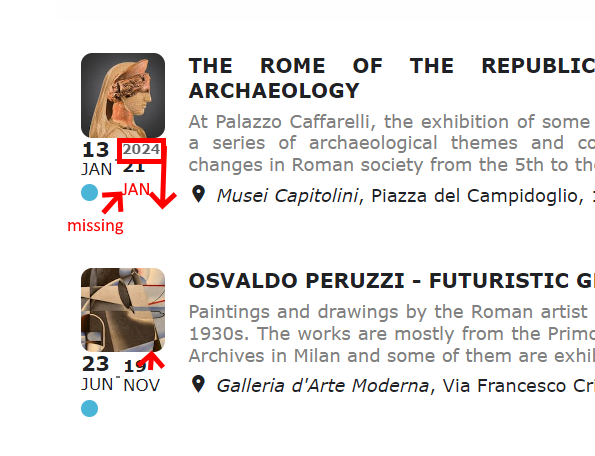This screenshot has width=595, height=456.
Task: Click the blue dot under 13 JAN
Action: 90,193
